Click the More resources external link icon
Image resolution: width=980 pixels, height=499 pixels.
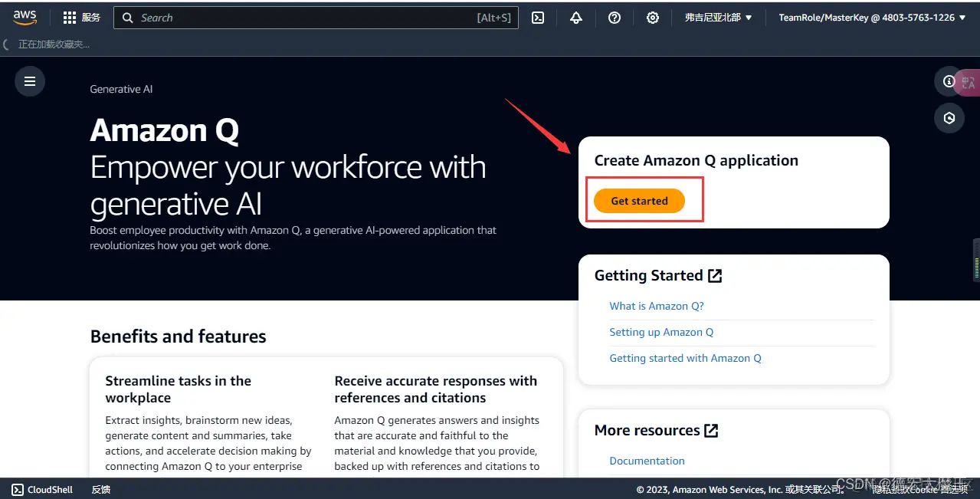coord(711,431)
